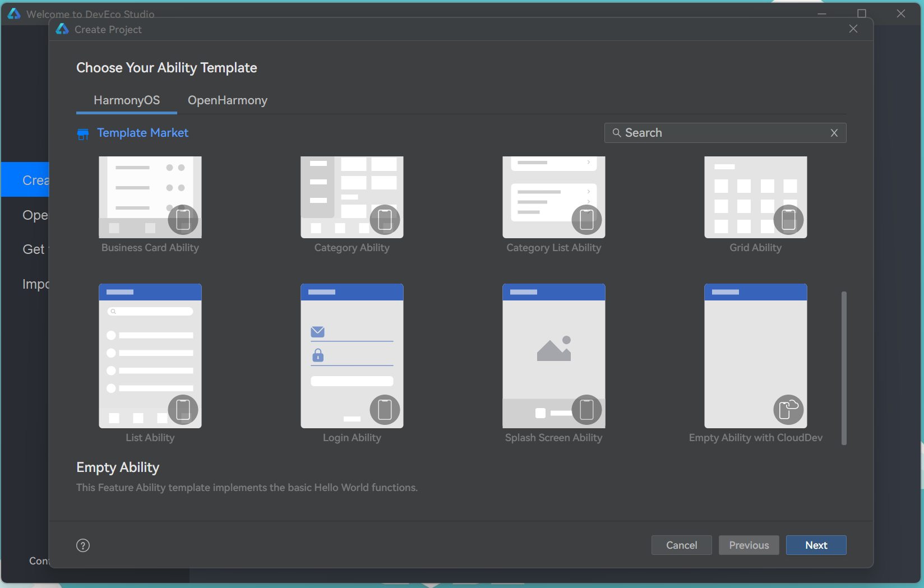Choose the Login Ability template
This screenshot has width=924, height=588.
[352, 356]
